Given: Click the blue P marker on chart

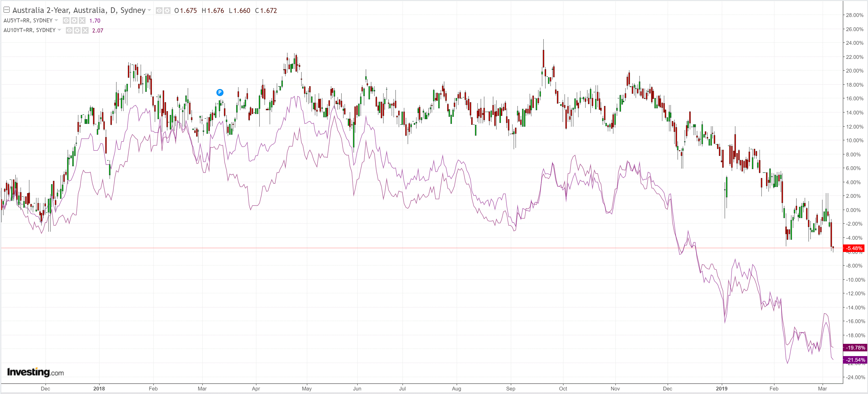Looking at the screenshot, I should pos(220,92).
